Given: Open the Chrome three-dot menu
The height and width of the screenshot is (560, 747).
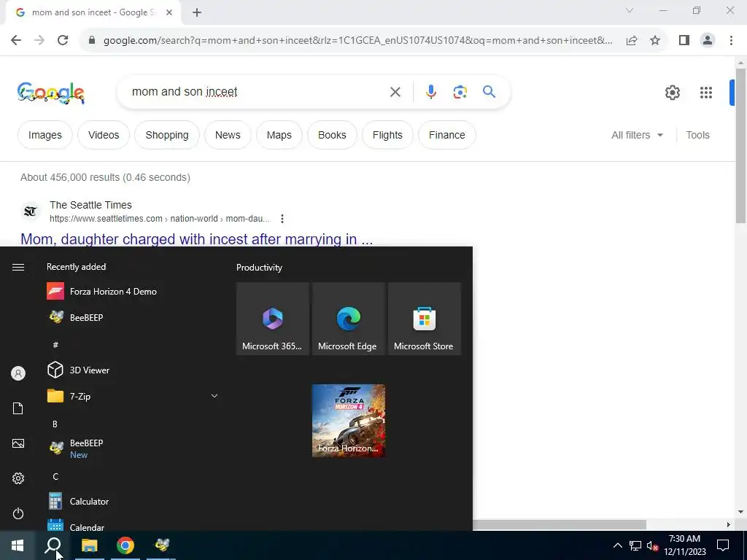Looking at the screenshot, I should pyautogui.click(x=731, y=41).
